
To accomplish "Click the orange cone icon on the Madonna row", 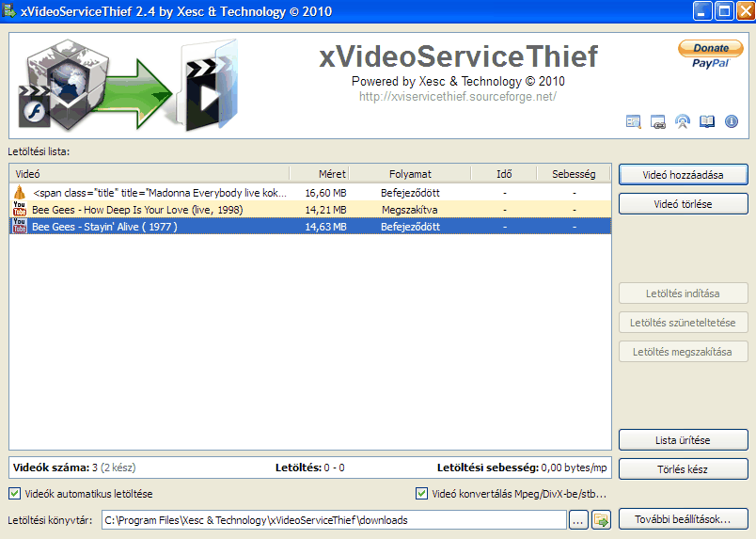I will click(x=20, y=192).
